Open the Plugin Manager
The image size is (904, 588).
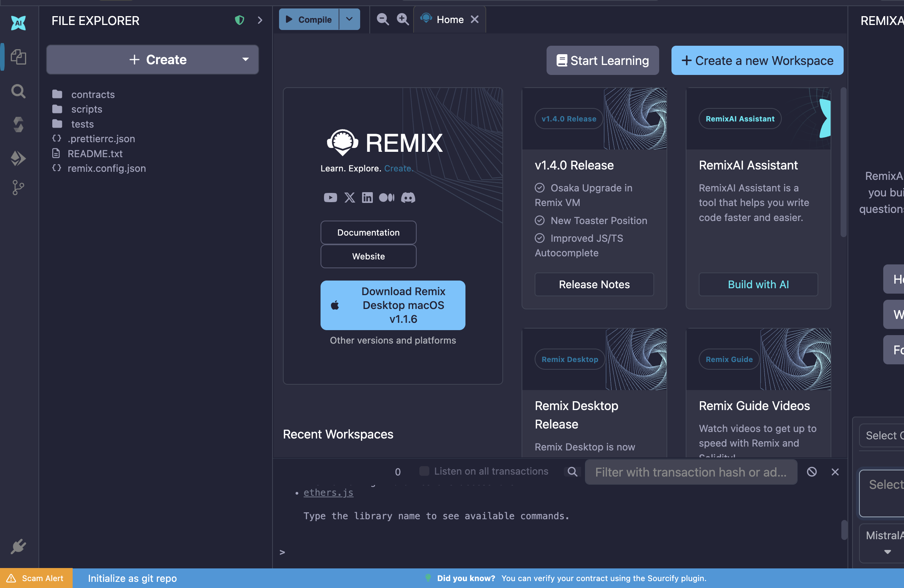(18, 546)
